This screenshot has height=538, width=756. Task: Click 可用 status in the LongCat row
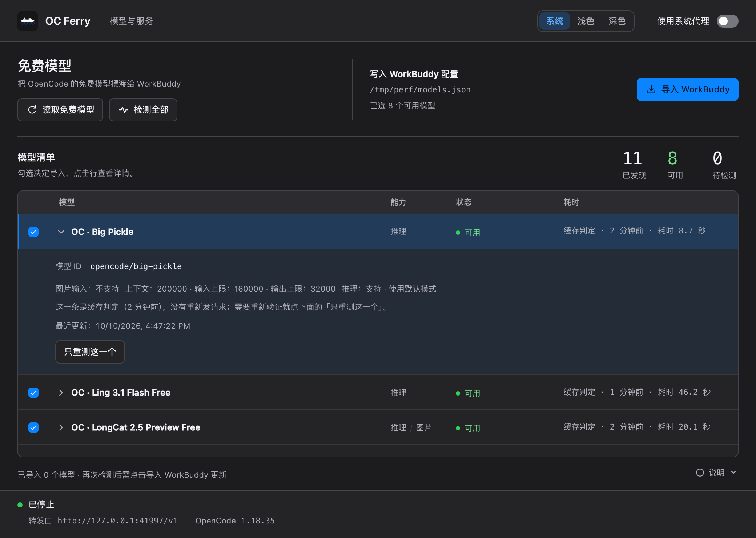468,428
